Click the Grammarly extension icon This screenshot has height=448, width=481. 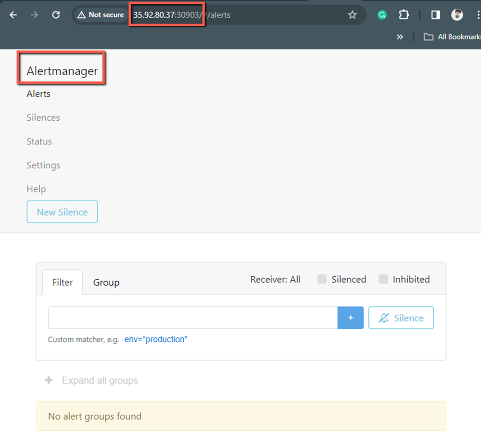pyautogui.click(x=381, y=15)
